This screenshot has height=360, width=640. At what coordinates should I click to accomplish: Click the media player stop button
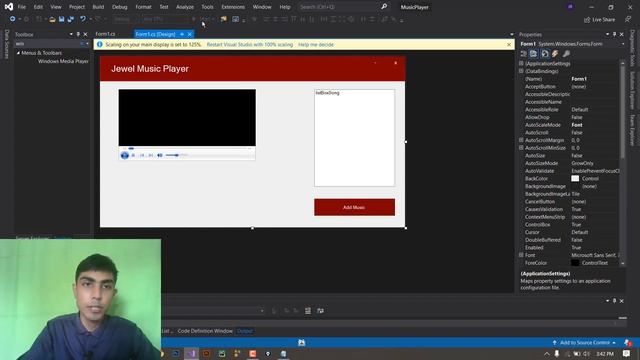click(x=133, y=155)
